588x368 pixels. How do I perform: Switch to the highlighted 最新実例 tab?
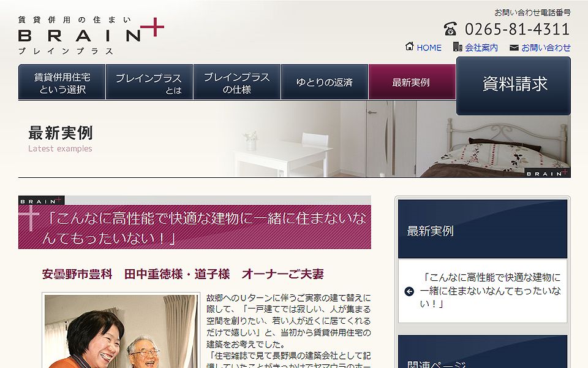(x=412, y=82)
